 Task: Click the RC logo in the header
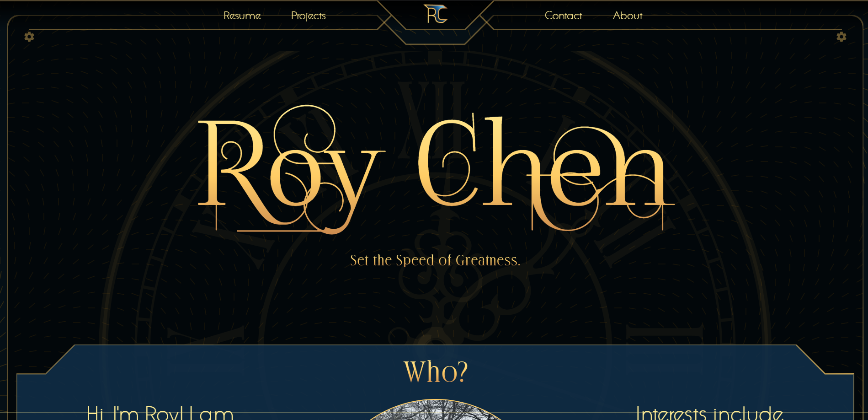point(436,14)
